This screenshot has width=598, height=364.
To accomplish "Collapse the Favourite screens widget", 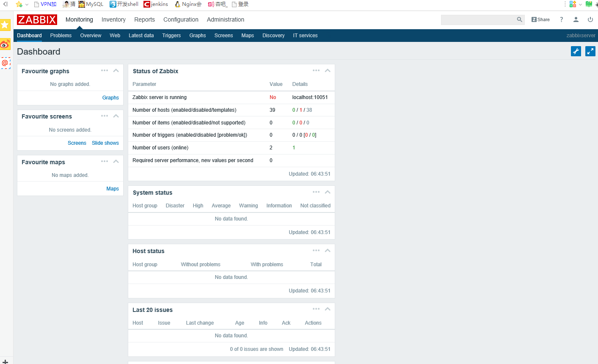I will pos(116,116).
